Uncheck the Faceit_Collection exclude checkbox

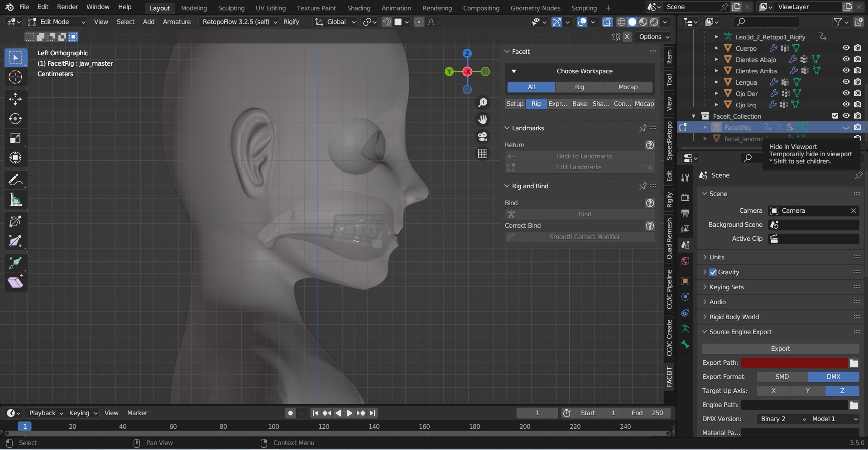pos(835,116)
